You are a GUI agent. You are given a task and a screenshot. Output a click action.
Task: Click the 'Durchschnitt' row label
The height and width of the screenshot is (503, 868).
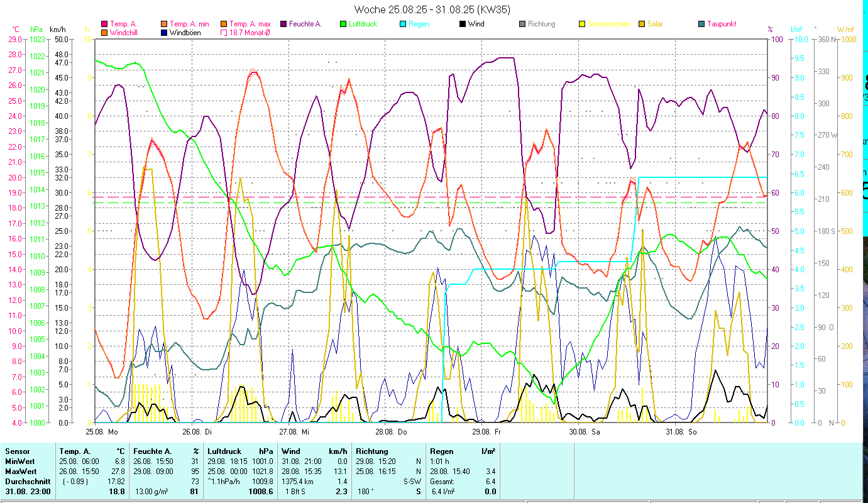pyautogui.click(x=26, y=481)
